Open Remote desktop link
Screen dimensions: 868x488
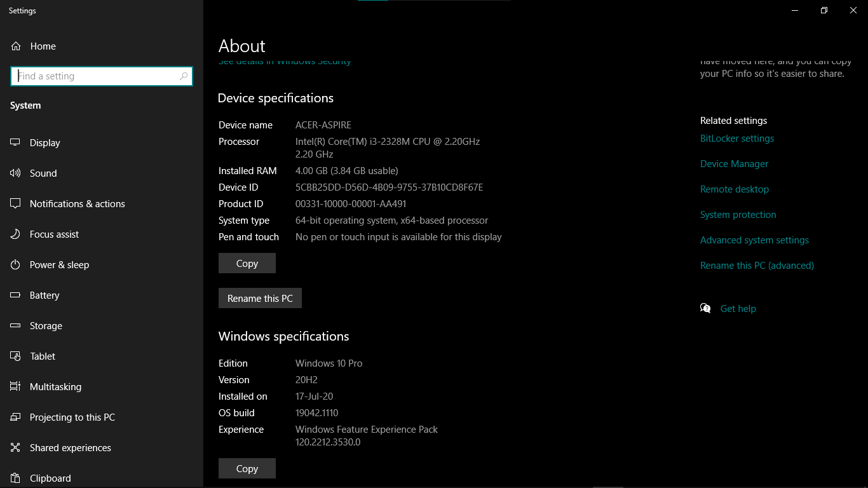coord(735,189)
